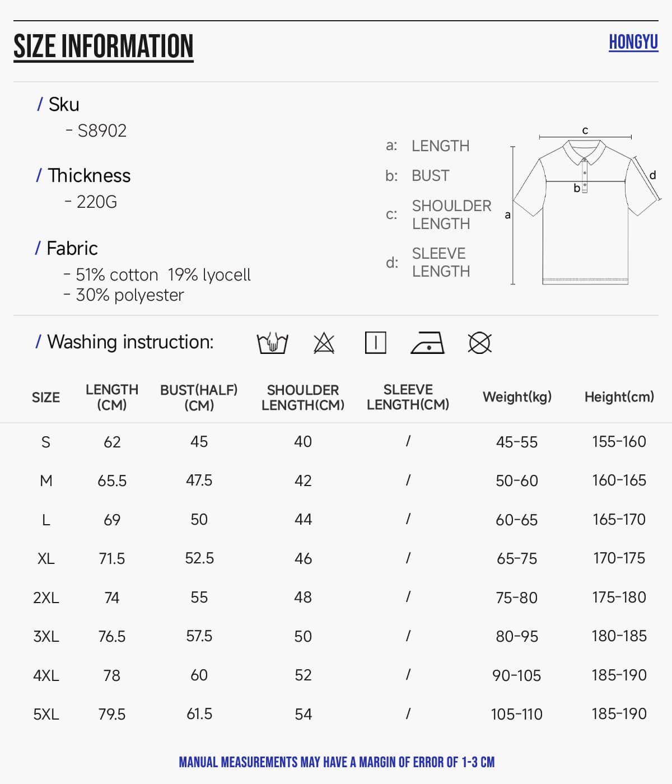Click the margin of error note
Viewport: 672px width, 784px height.
click(337, 762)
